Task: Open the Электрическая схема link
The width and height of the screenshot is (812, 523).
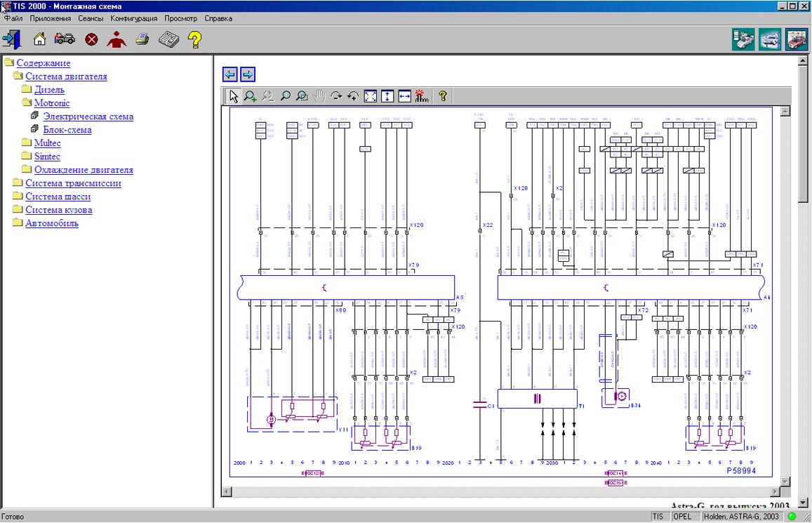Action: click(88, 117)
